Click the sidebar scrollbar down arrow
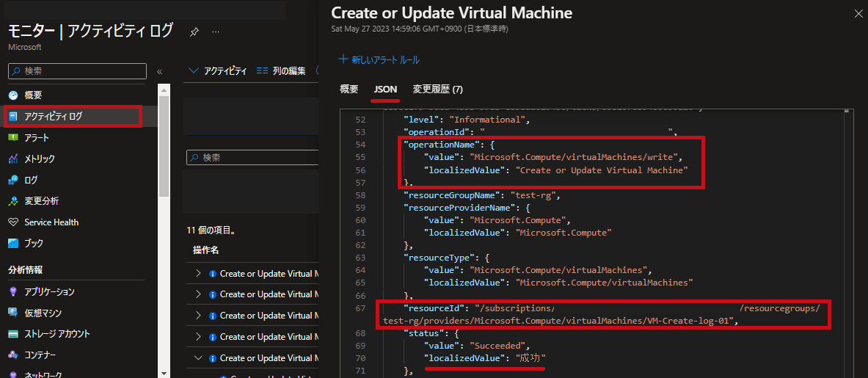The height and width of the screenshot is (378, 868). click(x=164, y=373)
